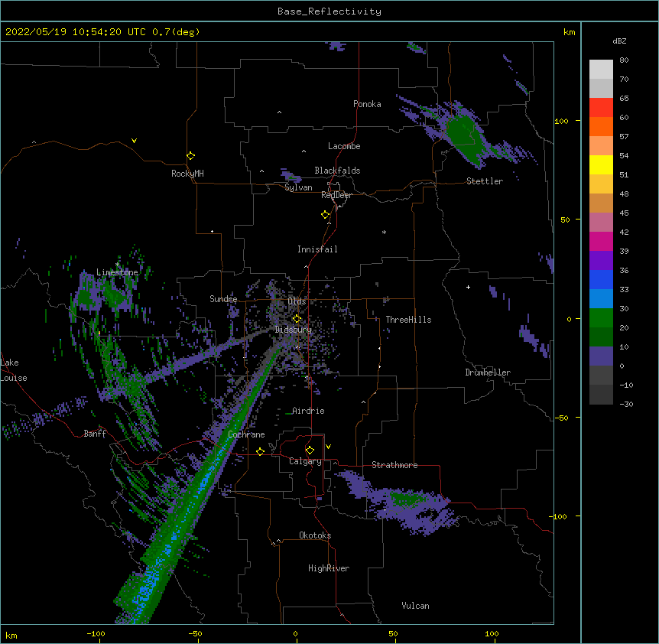The width and height of the screenshot is (659, 644).
Task: Click the km unit label beside the timestamp row
Action: [569, 32]
